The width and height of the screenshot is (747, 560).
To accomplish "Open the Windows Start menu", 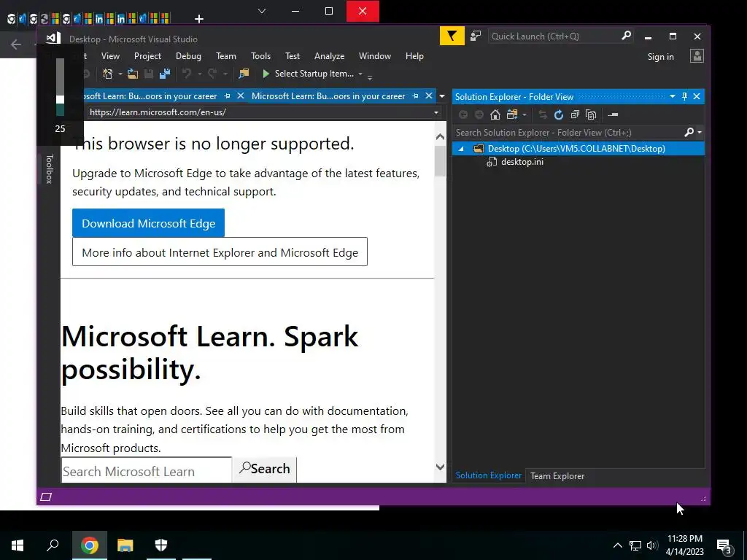I will (x=18, y=545).
